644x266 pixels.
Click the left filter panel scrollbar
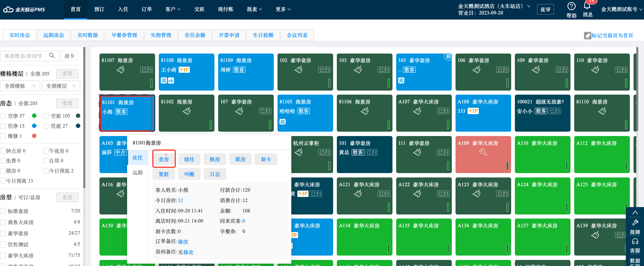pos(84,118)
